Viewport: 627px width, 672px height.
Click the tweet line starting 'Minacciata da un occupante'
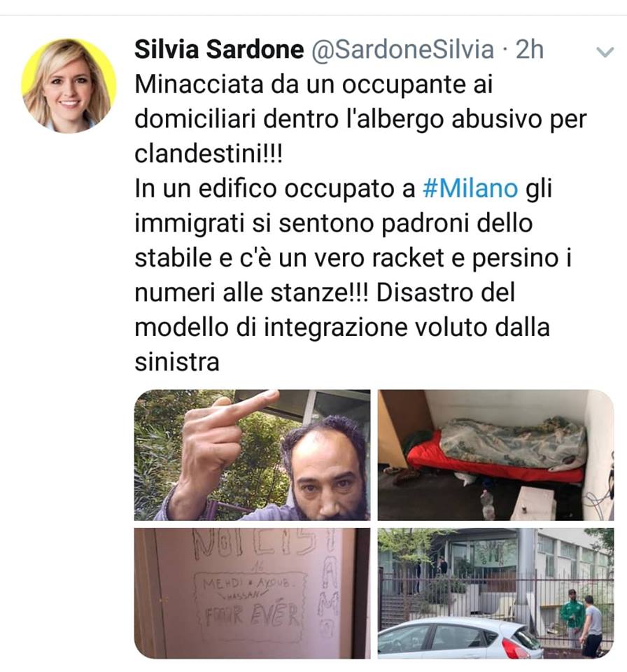click(313, 85)
